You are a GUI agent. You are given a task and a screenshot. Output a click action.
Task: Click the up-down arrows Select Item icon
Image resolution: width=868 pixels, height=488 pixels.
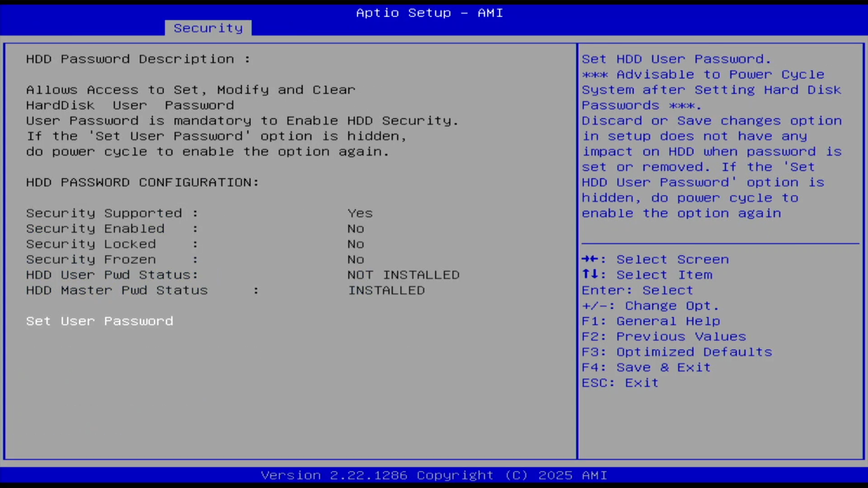(x=590, y=274)
